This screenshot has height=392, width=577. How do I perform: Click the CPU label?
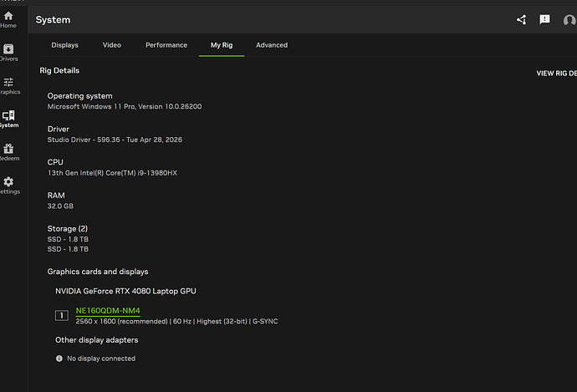tap(55, 162)
